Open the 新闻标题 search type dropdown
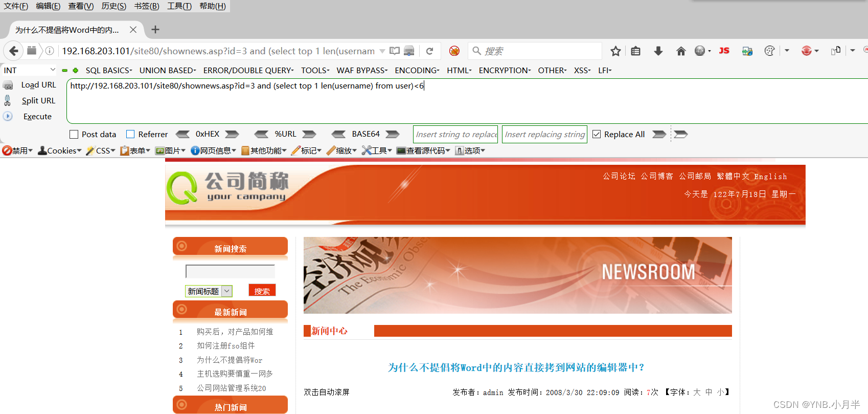 [209, 291]
